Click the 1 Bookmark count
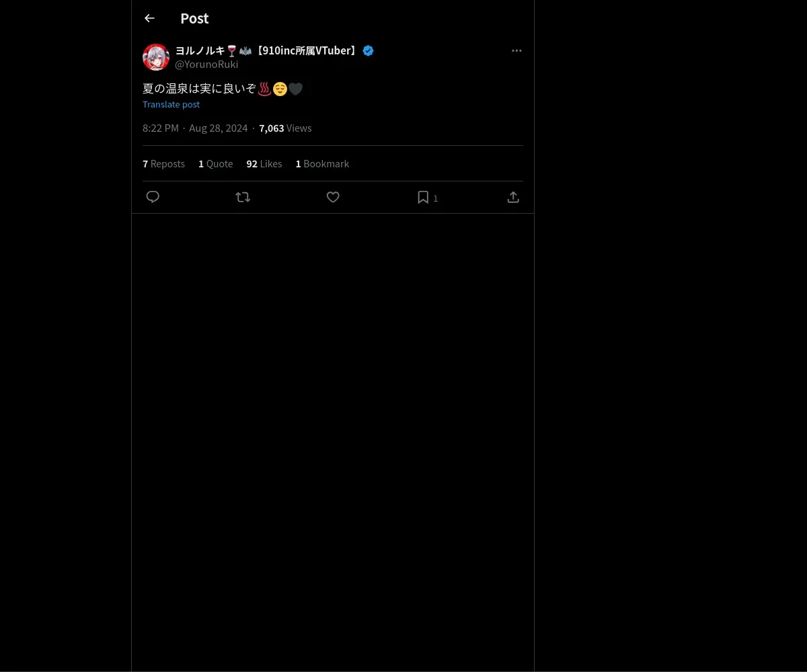Image resolution: width=807 pixels, height=672 pixels. 322,164
